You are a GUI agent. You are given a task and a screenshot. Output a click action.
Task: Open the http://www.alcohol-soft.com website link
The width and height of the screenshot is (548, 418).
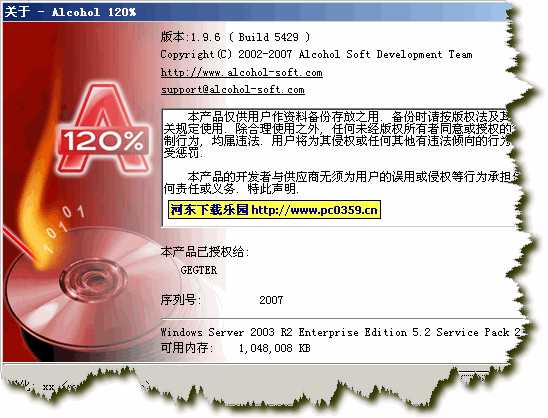pos(241,72)
